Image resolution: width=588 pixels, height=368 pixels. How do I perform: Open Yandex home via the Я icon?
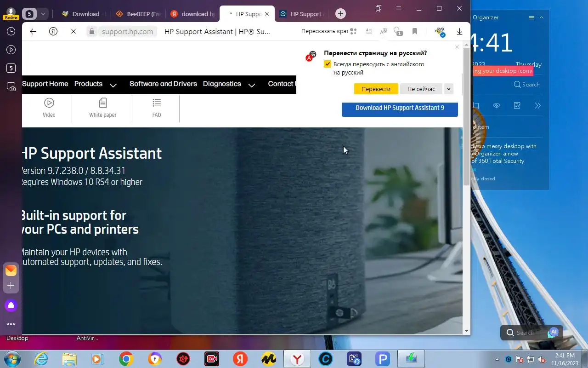(53, 31)
